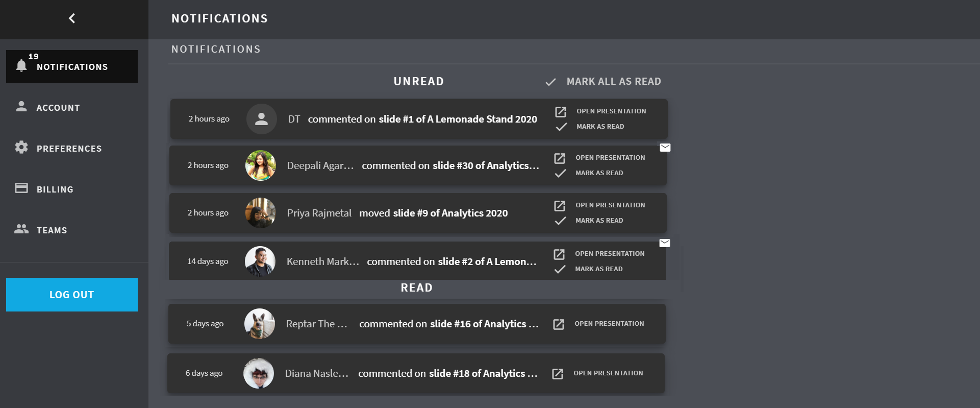Click the notifications bell icon

coord(21,65)
